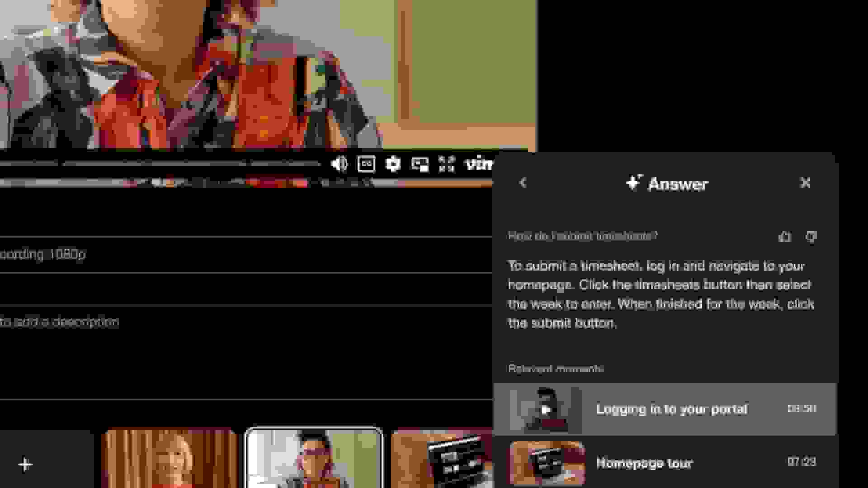
Task: Select the highlighted man with glasses thumbnail
Action: [314, 459]
